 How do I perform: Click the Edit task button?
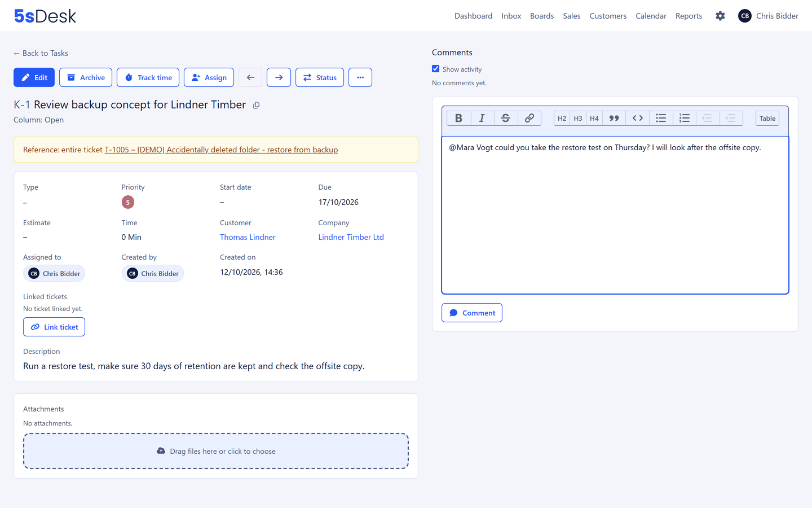pyautogui.click(x=34, y=77)
